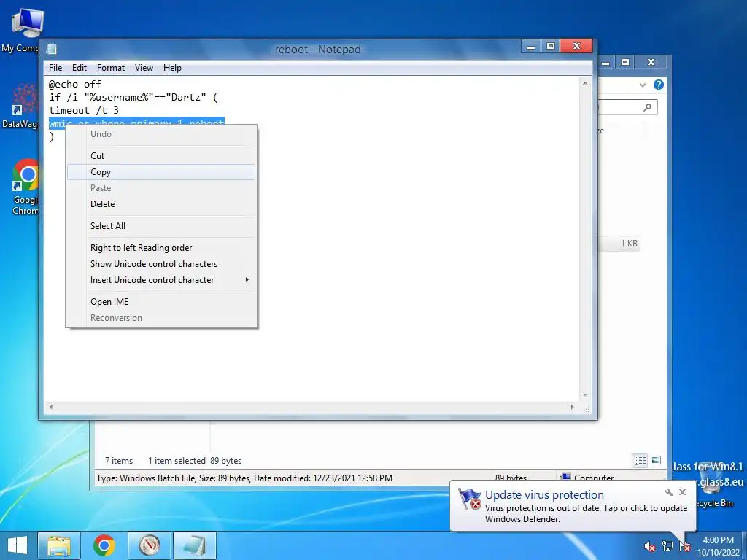The height and width of the screenshot is (560, 747).
Task: Open the Format menu in Notepad
Action: point(111,68)
